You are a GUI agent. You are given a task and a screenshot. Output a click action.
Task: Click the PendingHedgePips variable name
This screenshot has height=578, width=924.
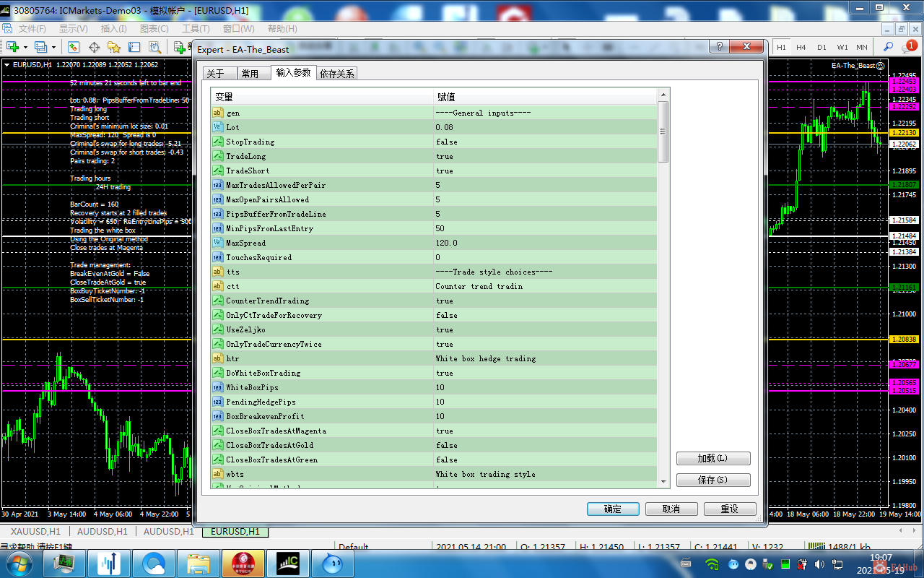[x=261, y=402]
